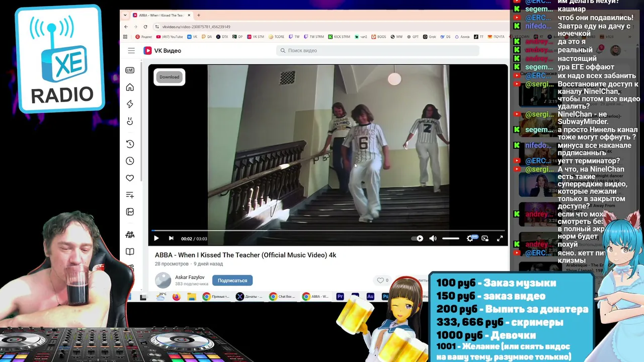Open the open-book icon in sidebar

(x=130, y=252)
